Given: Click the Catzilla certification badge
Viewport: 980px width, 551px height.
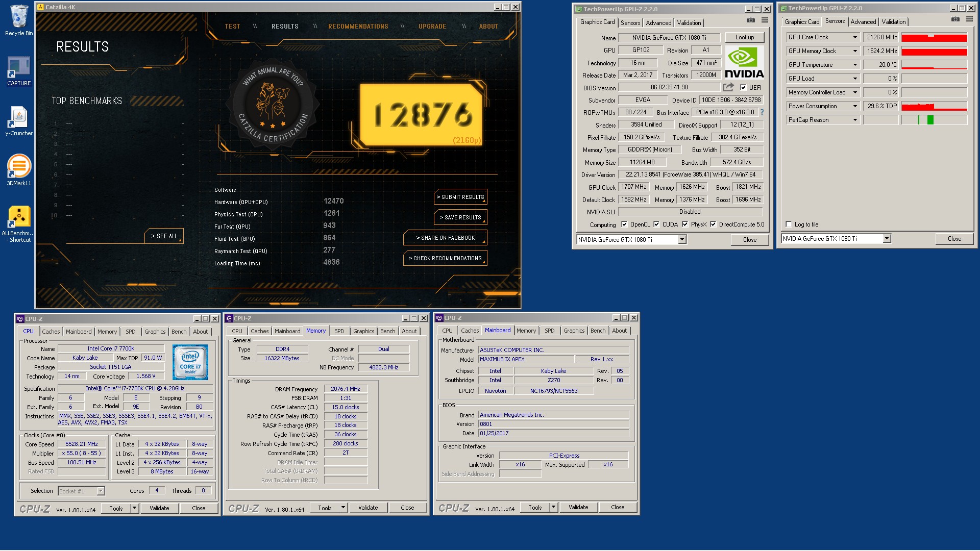Looking at the screenshot, I should [x=273, y=105].
